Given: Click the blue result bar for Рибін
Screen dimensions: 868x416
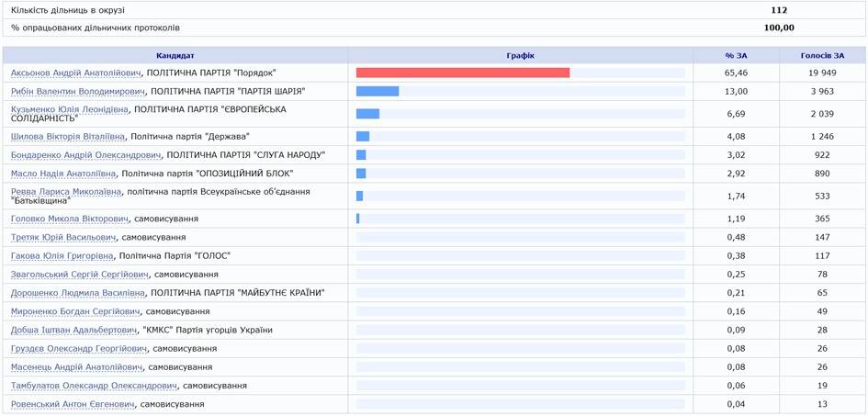Looking at the screenshot, I should (378, 91).
